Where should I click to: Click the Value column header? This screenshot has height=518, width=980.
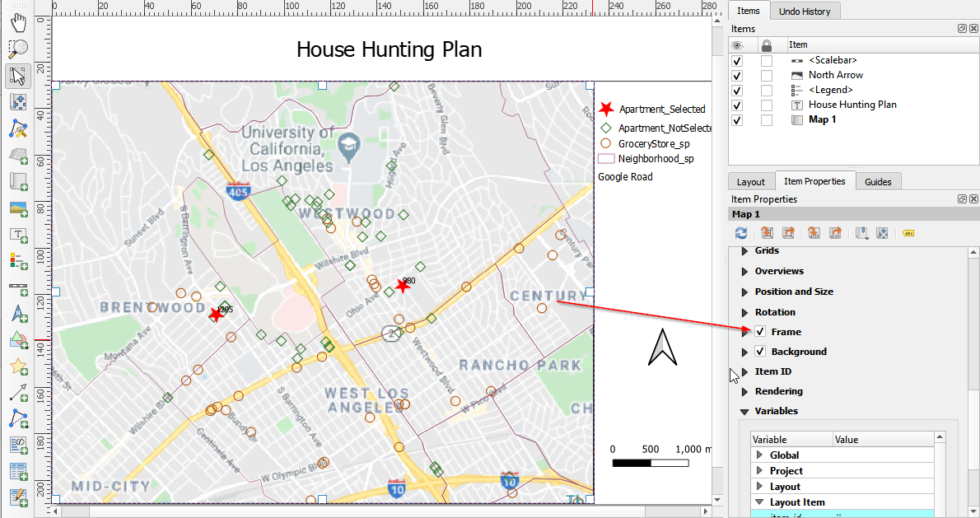click(x=883, y=439)
